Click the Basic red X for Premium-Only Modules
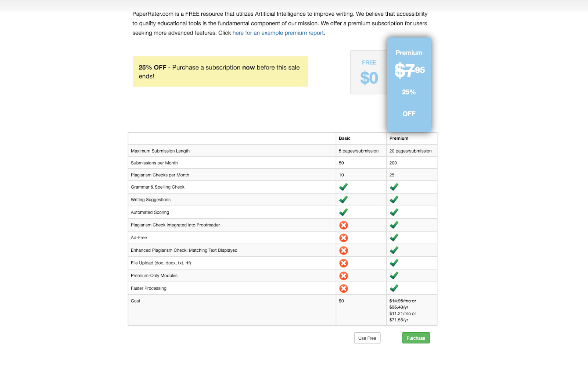Screen dimensions: 588x372 (344, 276)
